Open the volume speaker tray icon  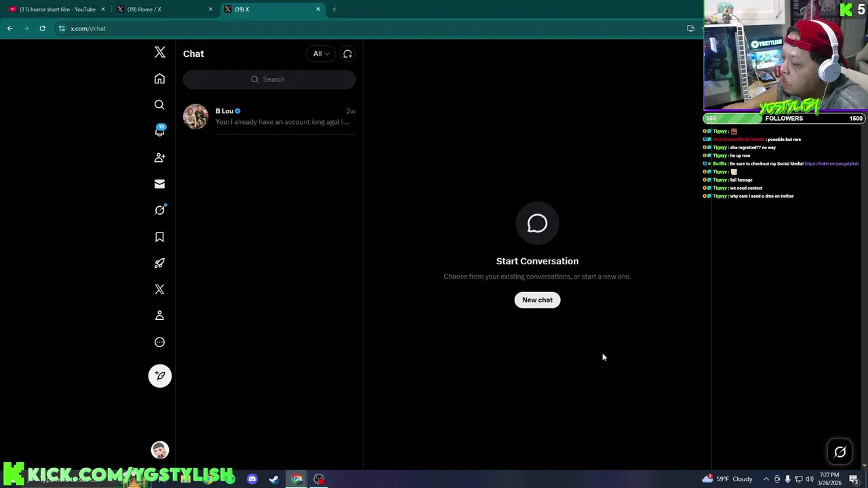[x=810, y=479]
